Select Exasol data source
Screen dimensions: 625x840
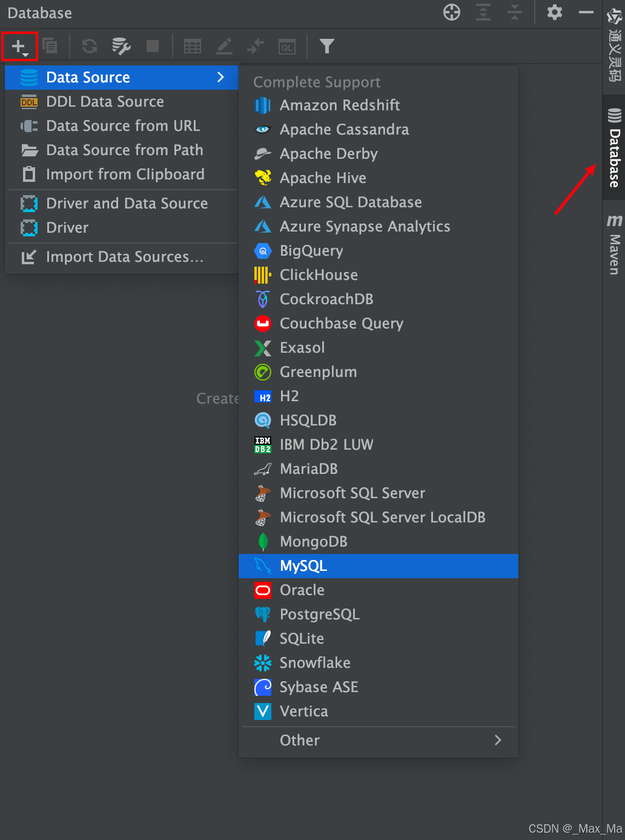pyautogui.click(x=379, y=348)
